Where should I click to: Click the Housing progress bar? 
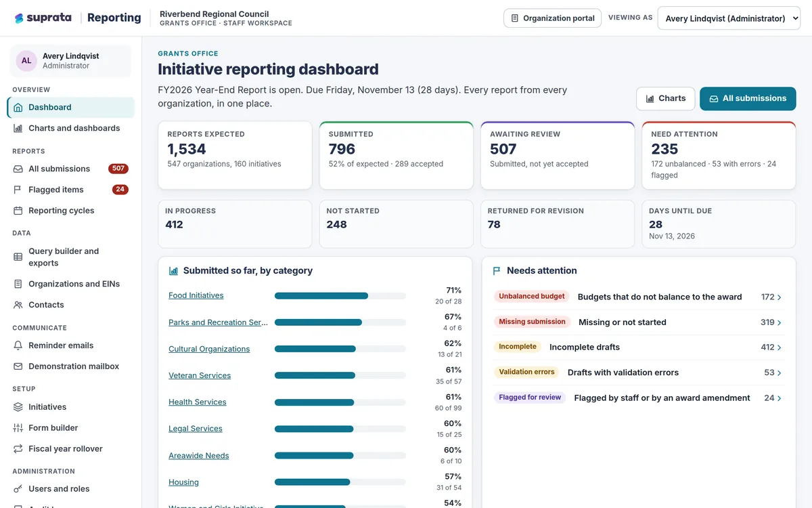(x=340, y=482)
